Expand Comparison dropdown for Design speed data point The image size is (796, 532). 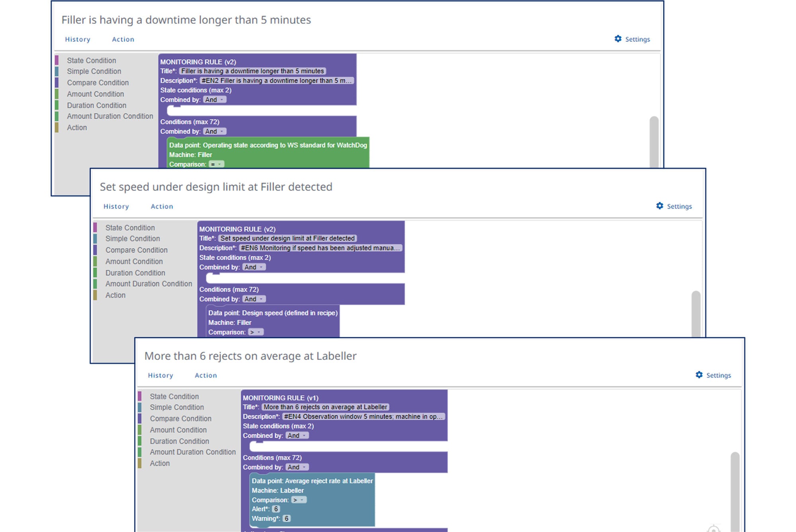(x=256, y=332)
